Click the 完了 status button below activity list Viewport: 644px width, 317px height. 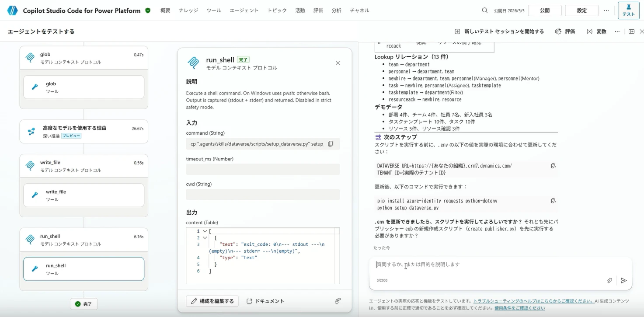pos(84,304)
